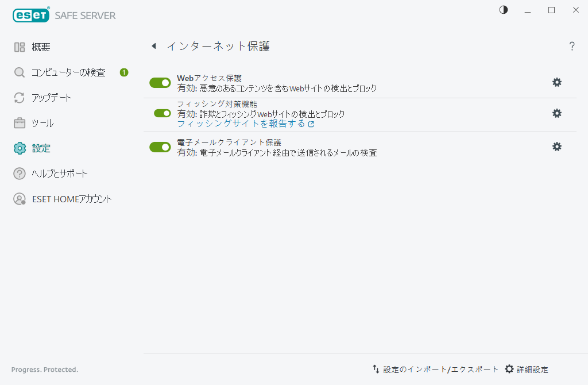
Task: Toggle the dark mode contrast icon
Action: click(503, 10)
